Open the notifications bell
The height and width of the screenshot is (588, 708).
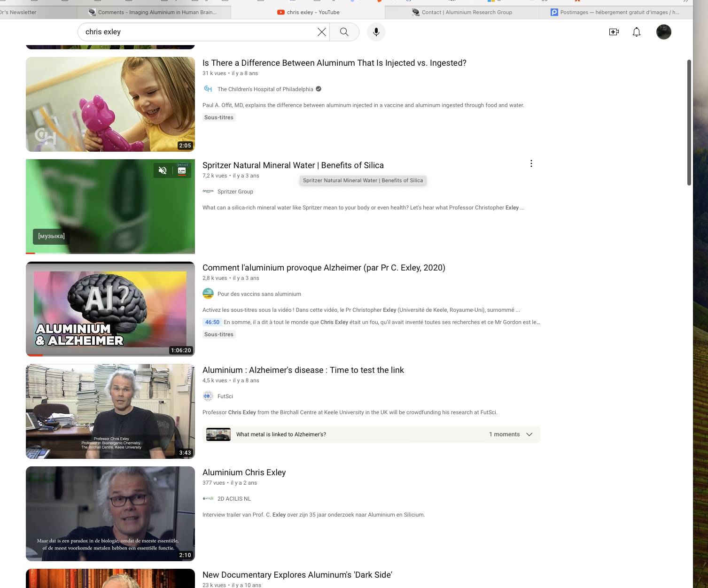tap(637, 32)
